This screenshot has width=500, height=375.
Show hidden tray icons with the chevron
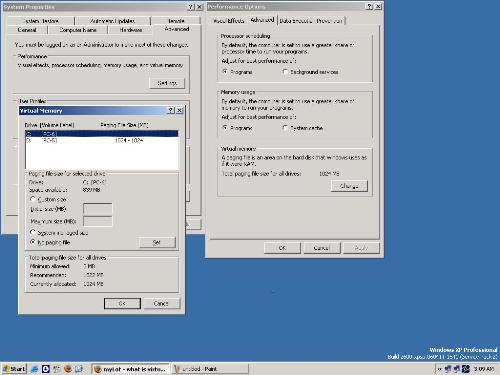tap(439, 369)
